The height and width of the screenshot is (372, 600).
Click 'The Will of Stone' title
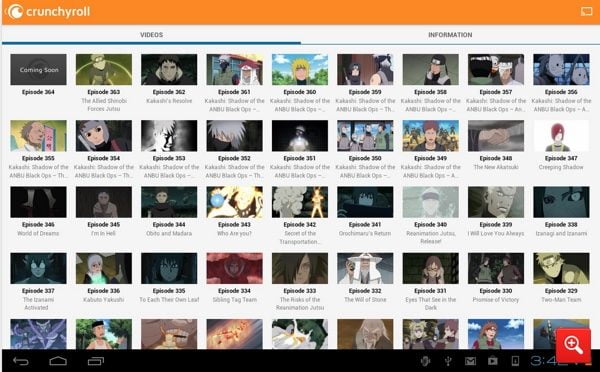point(365,300)
